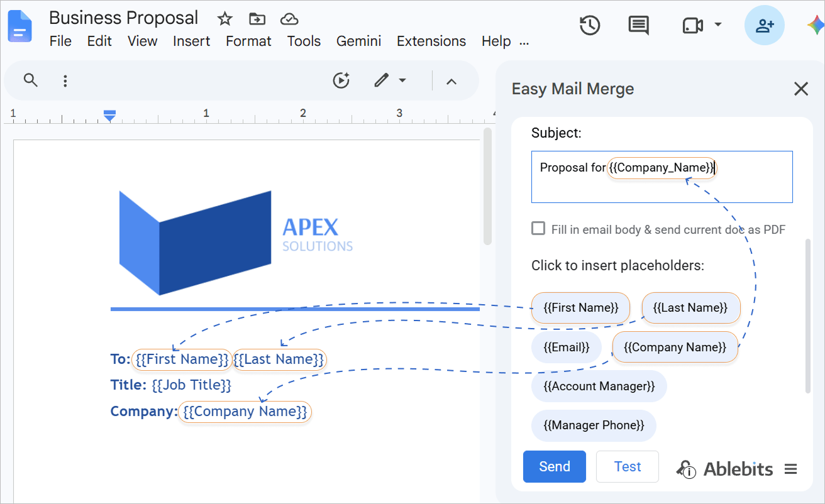The height and width of the screenshot is (504, 825).
Task: Insert the {{Company Name}} placeholder chip
Action: 675,348
